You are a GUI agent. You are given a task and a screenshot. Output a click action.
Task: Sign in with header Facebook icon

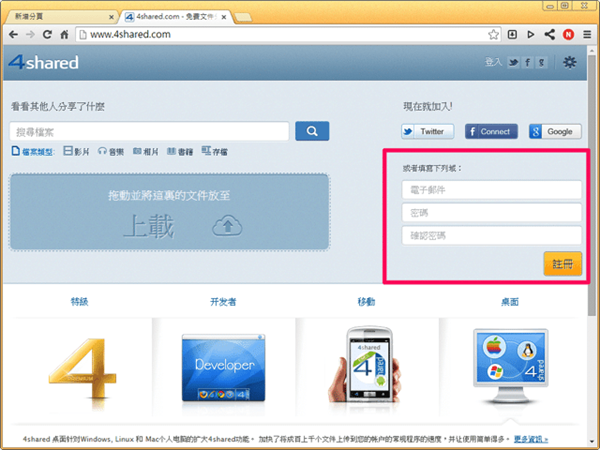pos(527,62)
